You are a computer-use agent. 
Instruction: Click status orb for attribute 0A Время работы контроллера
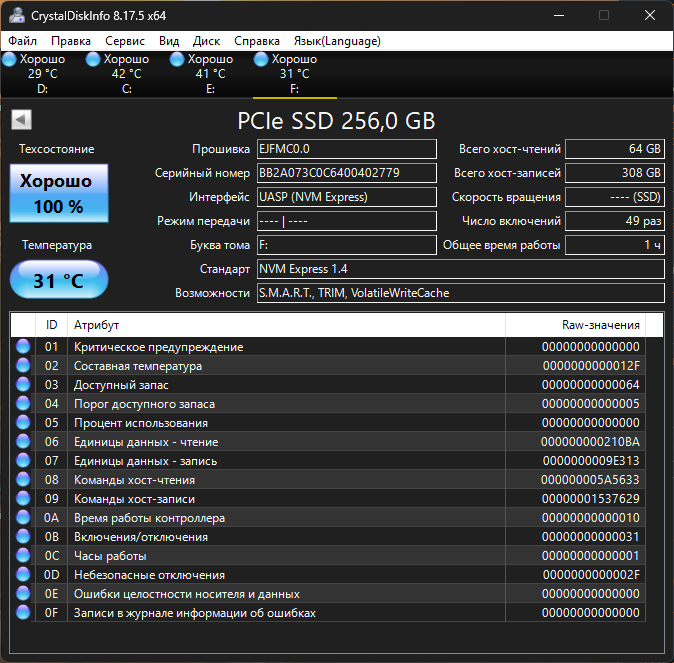23,517
